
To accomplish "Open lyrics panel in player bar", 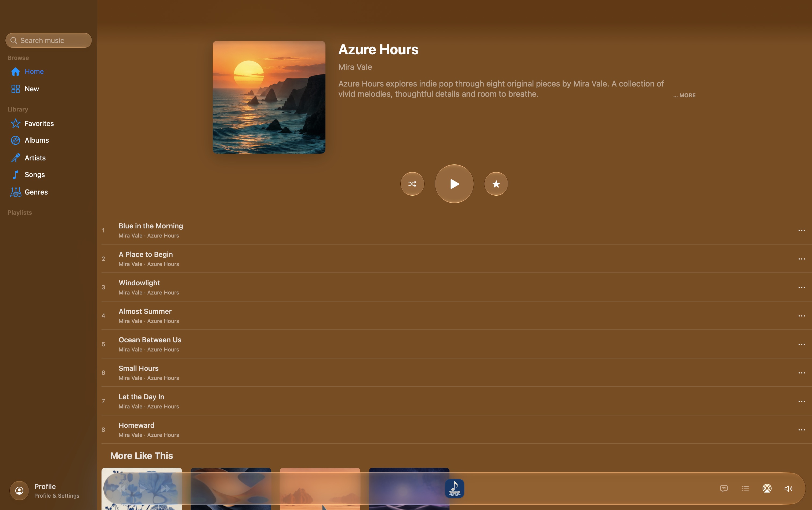I will pos(724,489).
